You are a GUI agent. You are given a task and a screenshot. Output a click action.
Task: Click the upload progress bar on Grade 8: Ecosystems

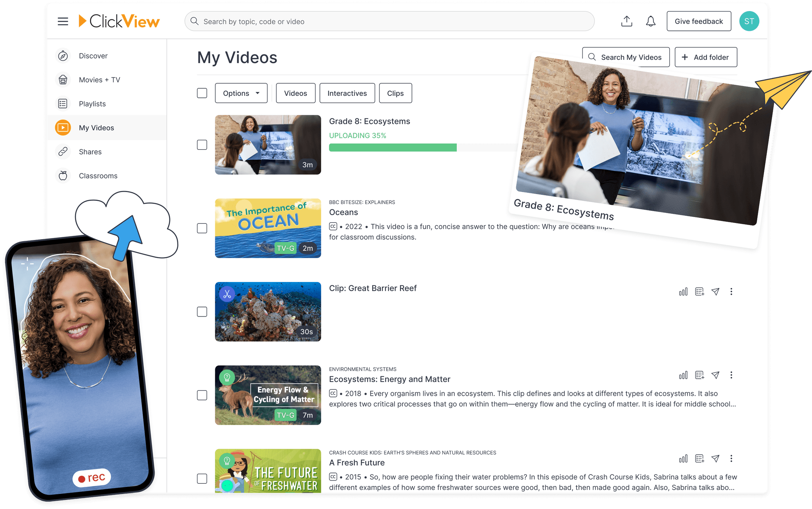tap(393, 147)
